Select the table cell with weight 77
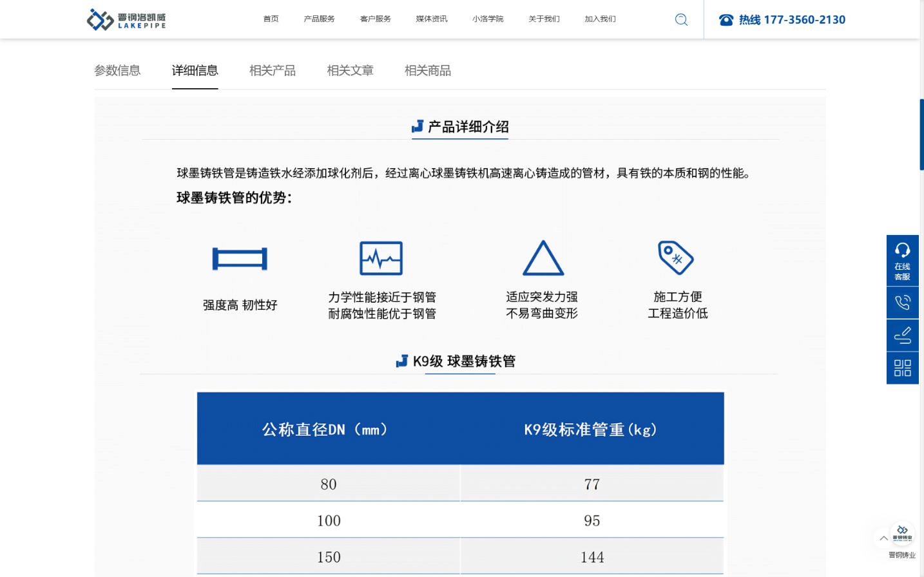 592,484
